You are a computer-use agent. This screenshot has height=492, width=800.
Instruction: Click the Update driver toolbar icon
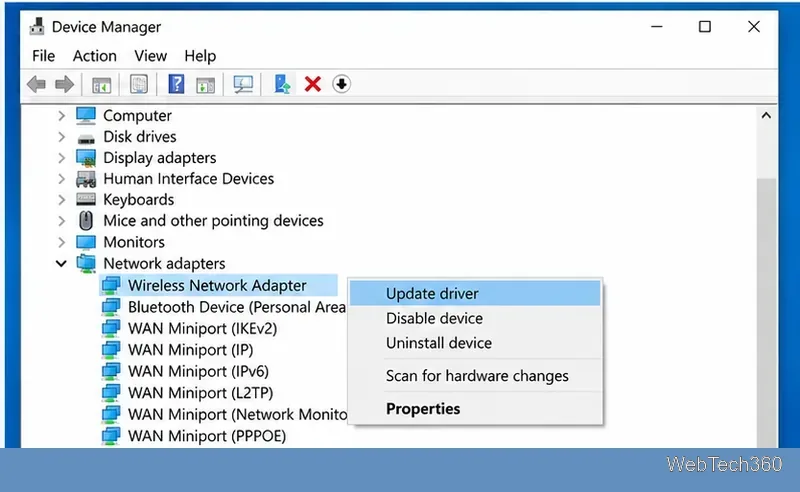pos(282,84)
